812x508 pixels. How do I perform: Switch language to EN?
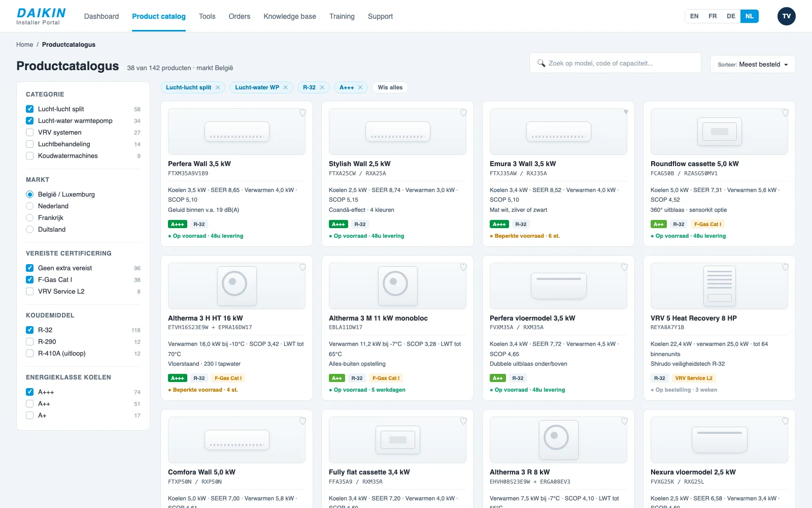(x=694, y=16)
